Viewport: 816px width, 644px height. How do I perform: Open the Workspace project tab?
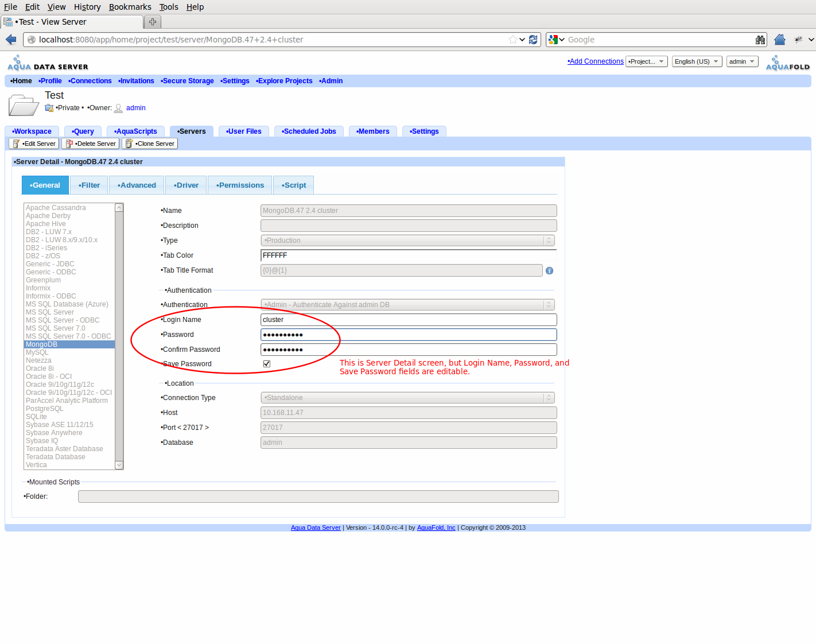(x=32, y=131)
